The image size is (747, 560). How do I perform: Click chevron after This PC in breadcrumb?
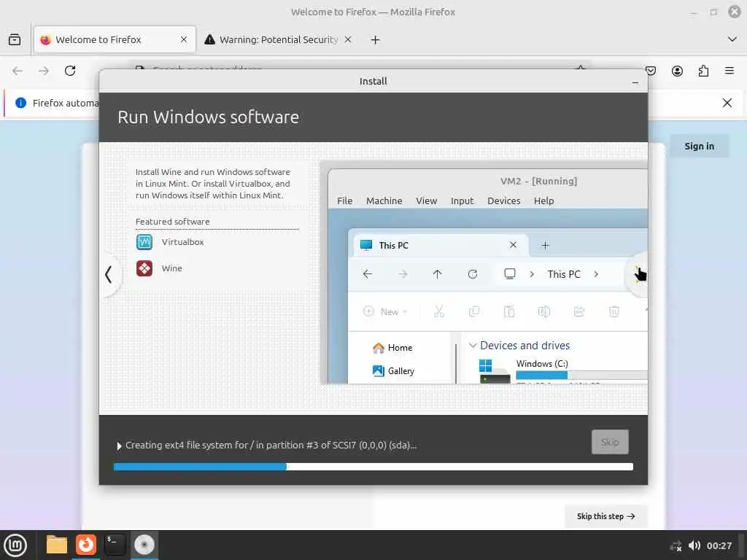point(596,274)
